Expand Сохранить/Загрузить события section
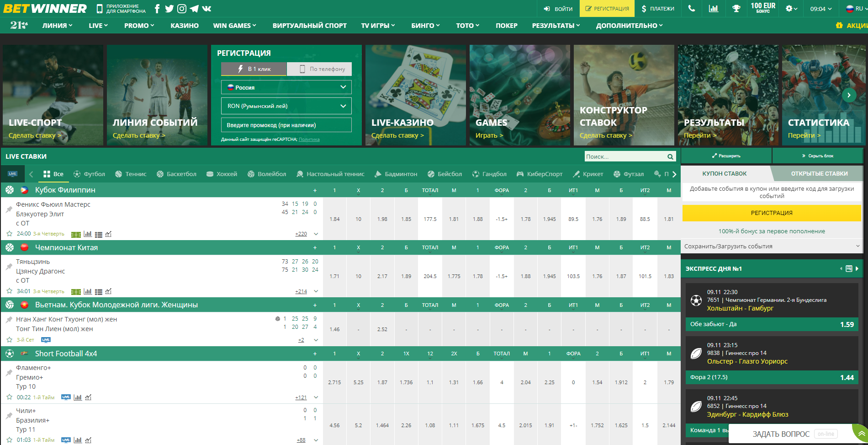The width and height of the screenshot is (868, 445). tap(772, 246)
